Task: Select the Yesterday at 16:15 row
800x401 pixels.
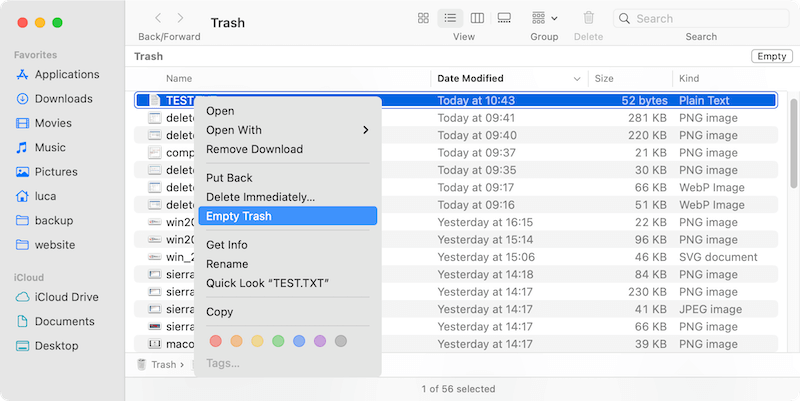Action: coord(456,222)
